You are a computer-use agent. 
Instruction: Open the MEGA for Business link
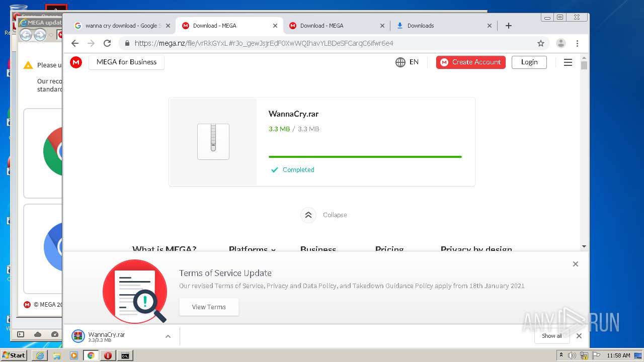click(x=126, y=62)
